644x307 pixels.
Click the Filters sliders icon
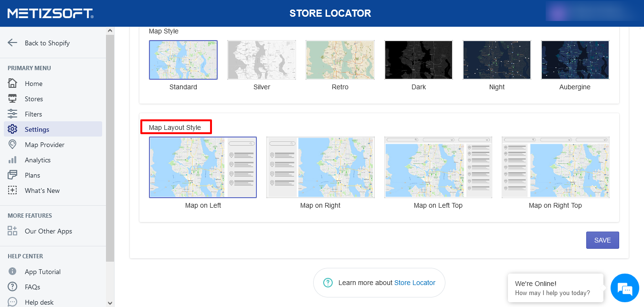tap(12, 114)
